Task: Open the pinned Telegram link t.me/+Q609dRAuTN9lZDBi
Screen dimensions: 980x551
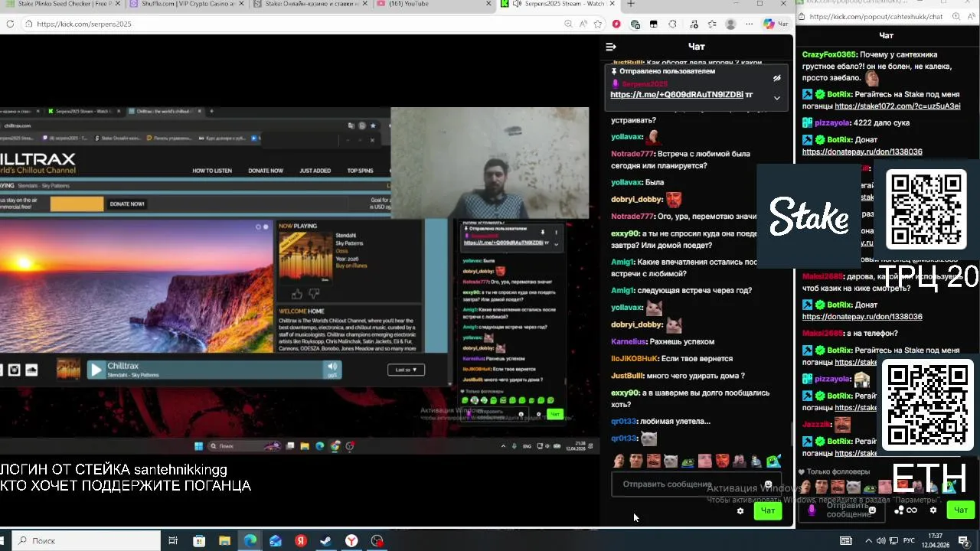Action: [x=677, y=95]
